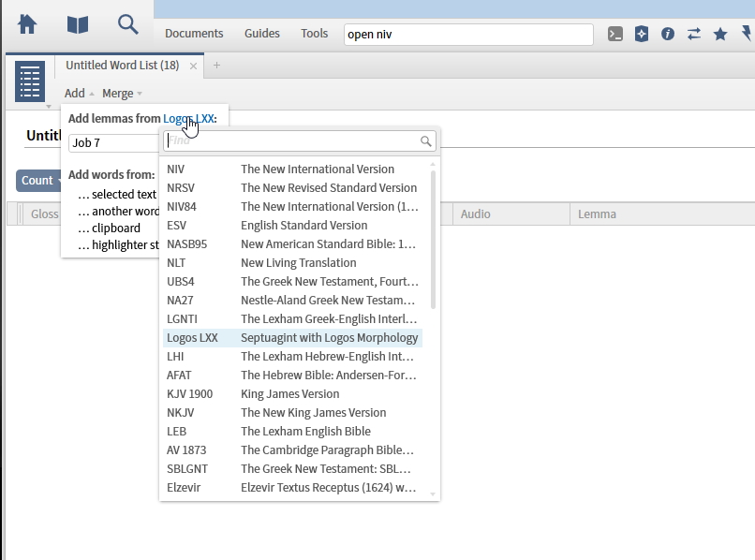Click the resource list scroll up arrow
755x560 pixels.
[x=433, y=165]
